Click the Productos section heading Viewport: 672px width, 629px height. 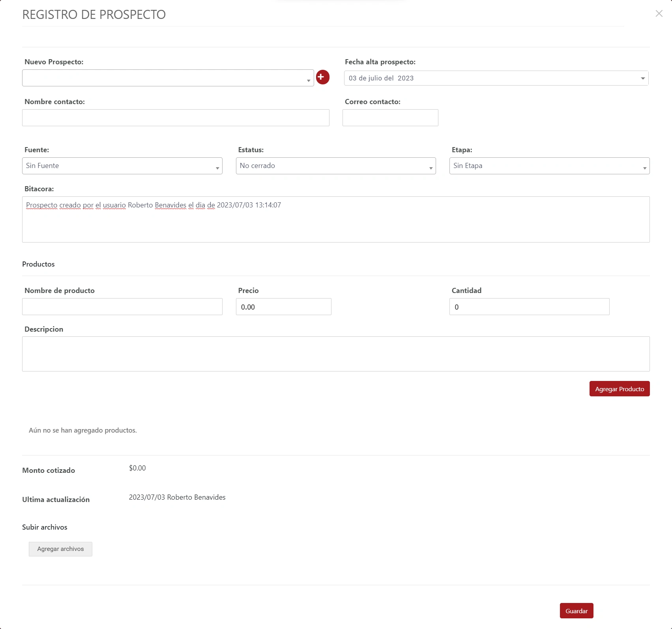tap(38, 264)
